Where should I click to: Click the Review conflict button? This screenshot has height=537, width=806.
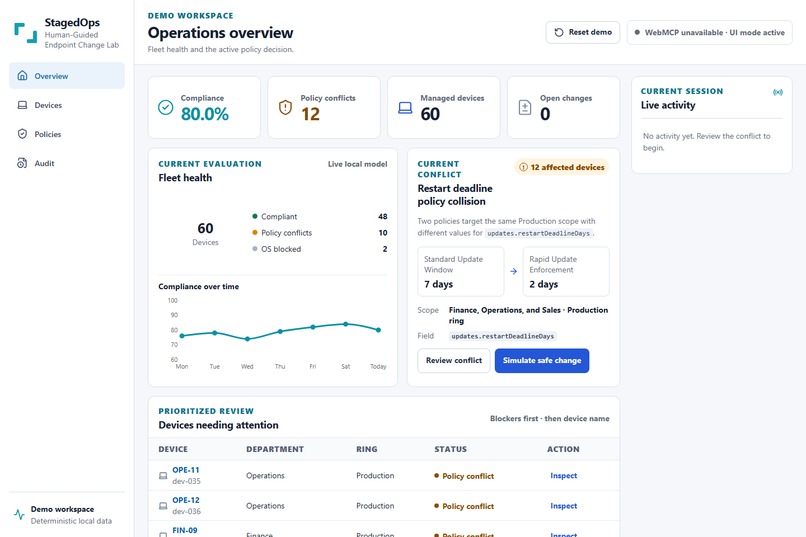click(x=454, y=360)
